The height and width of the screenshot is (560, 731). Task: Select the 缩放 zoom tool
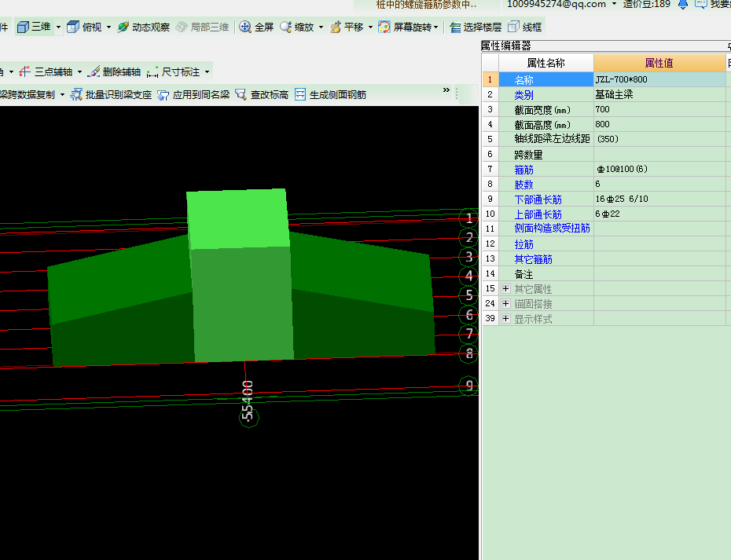click(x=296, y=27)
